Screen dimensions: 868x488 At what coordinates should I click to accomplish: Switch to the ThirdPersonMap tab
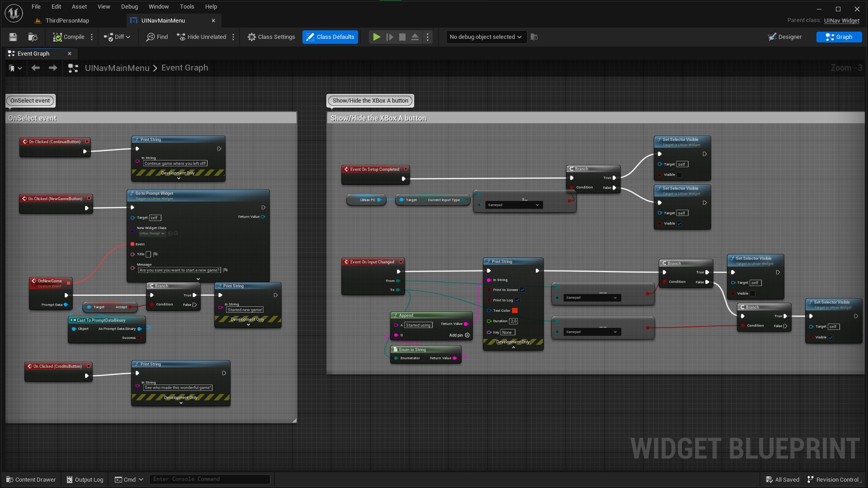(67, 20)
